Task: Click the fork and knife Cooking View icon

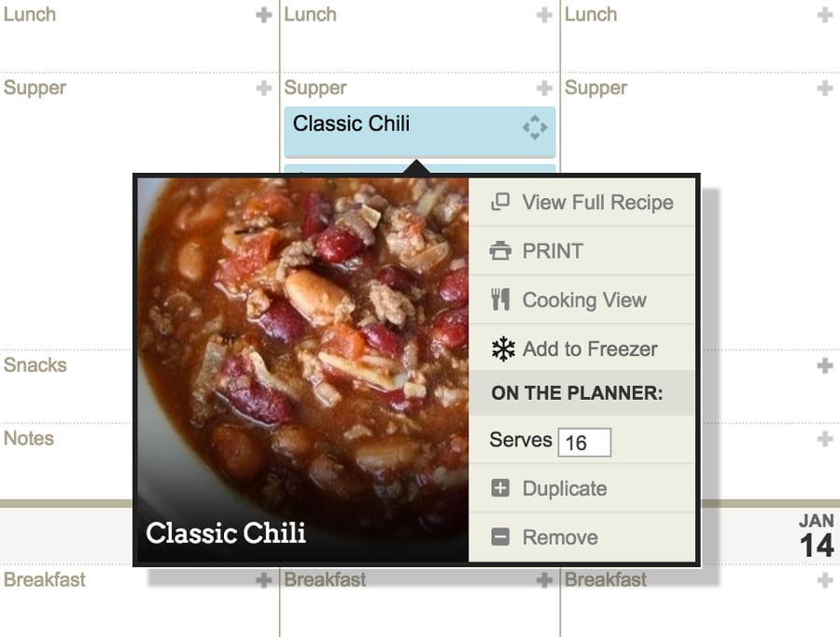Action: click(500, 299)
